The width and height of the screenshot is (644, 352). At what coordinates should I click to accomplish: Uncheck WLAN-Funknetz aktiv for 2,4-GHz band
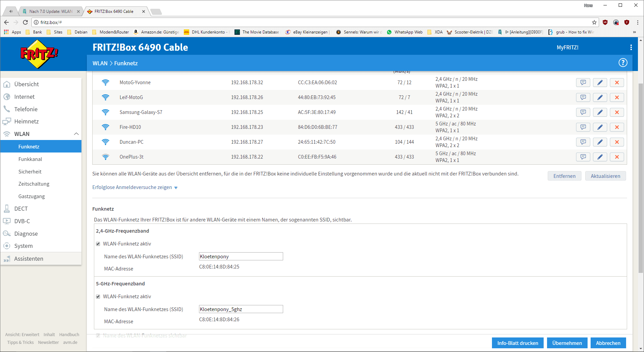pos(98,244)
